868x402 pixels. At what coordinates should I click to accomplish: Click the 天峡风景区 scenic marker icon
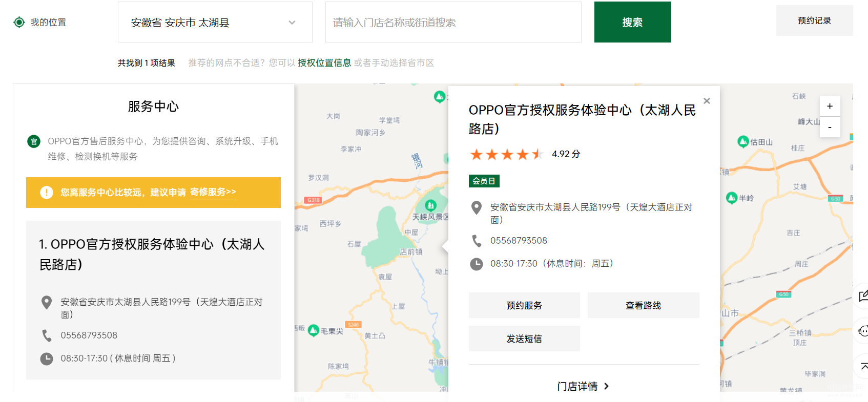(431, 205)
